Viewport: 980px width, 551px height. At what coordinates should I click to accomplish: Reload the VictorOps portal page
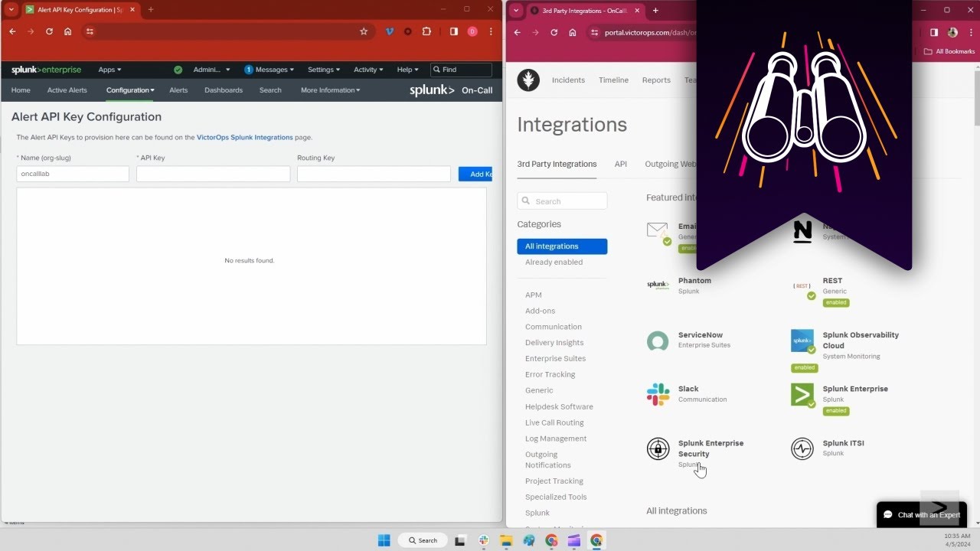(x=554, y=32)
